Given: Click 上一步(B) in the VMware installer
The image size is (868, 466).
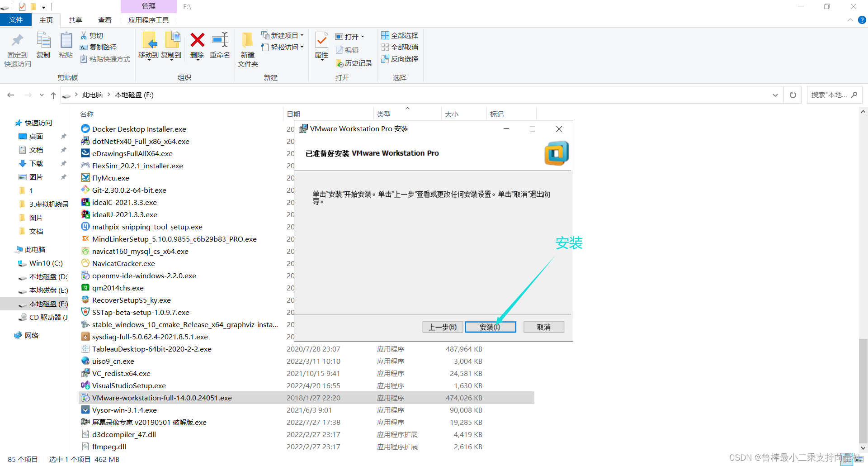Looking at the screenshot, I should pos(443,327).
